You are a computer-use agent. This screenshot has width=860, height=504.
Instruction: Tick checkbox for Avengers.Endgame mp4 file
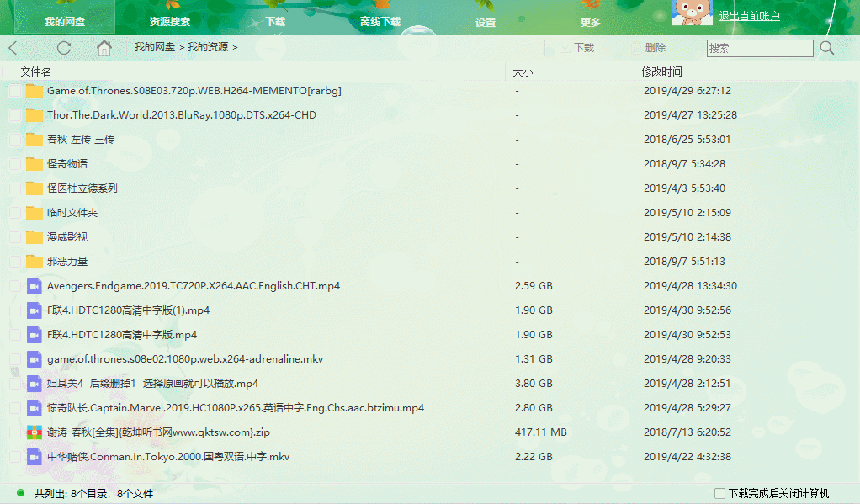15,286
